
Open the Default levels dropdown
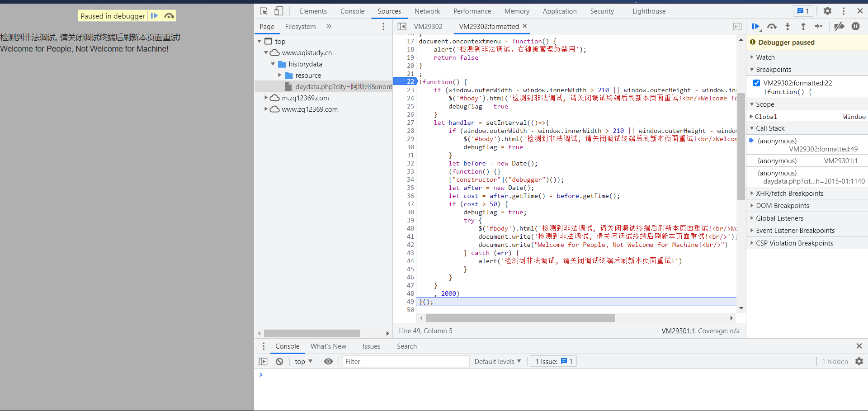(x=497, y=362)
